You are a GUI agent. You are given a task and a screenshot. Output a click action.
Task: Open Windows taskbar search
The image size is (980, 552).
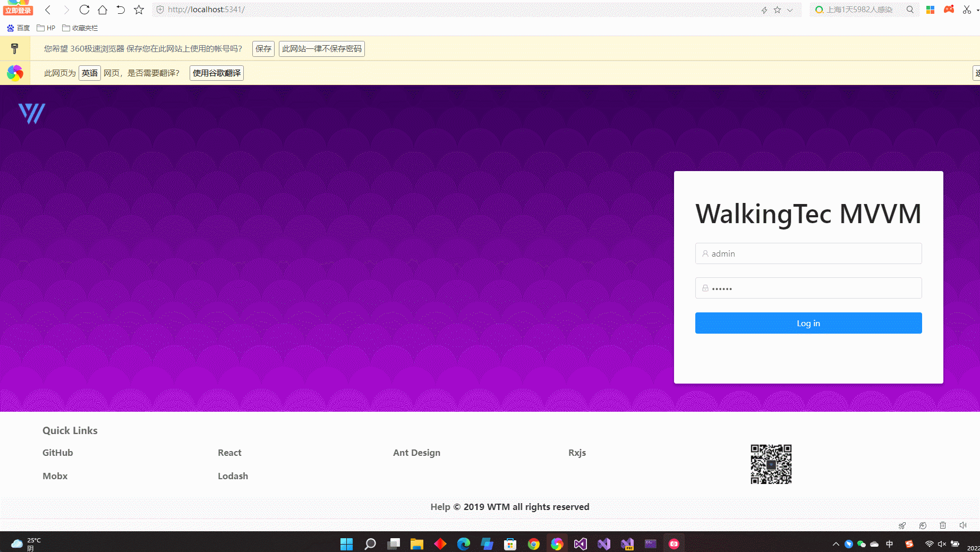(370, 544)
